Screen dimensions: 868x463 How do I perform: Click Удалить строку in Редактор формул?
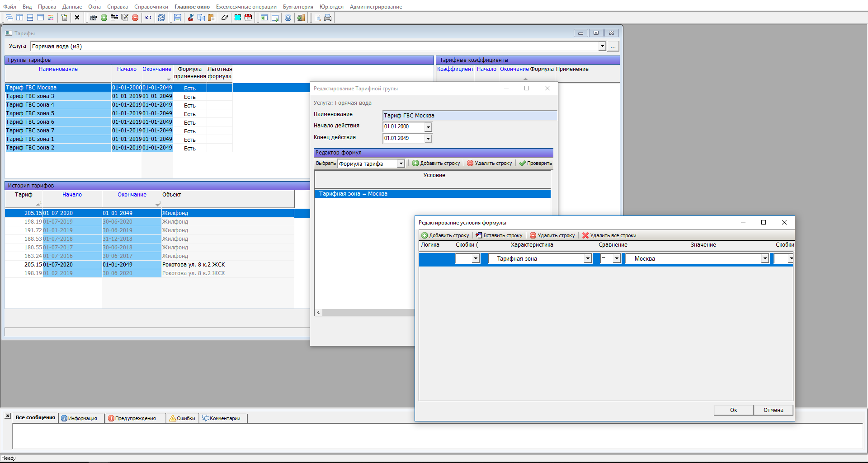[x=490, y=164]
